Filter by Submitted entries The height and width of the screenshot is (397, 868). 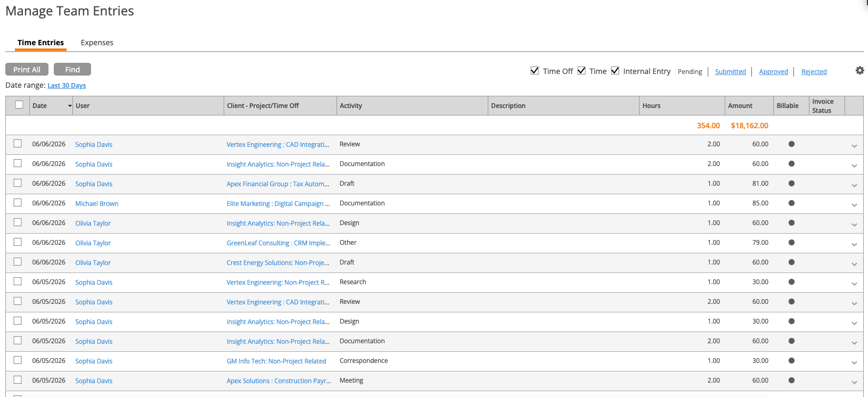click(x=730, y=72)
